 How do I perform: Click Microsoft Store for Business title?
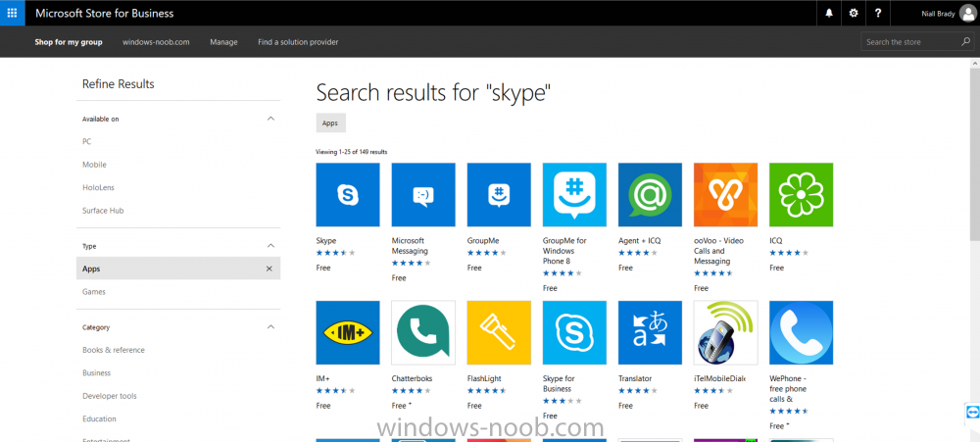[x=105, y=13]
